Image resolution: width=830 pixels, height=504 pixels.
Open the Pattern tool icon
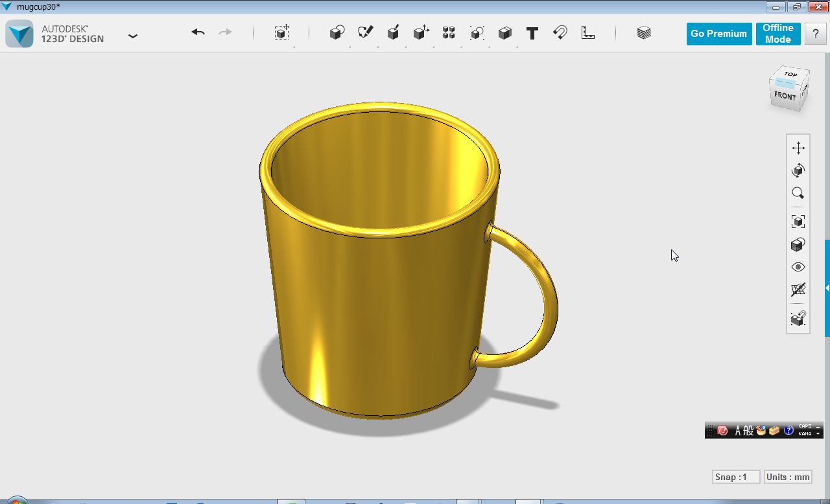[449, 33]
